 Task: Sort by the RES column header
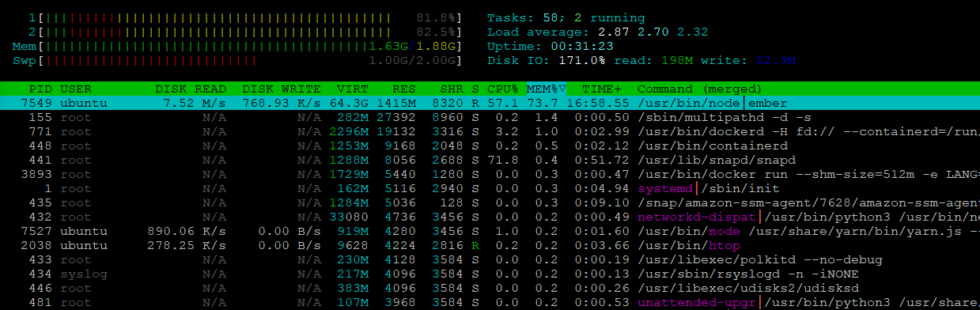pyautogui.click(x=404, y=89)
